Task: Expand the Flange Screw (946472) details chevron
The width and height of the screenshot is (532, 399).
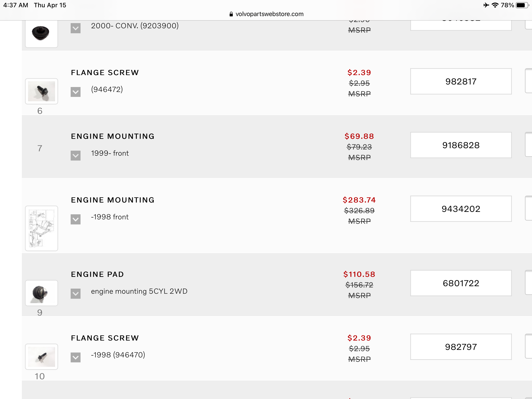Action: point(76,92)
